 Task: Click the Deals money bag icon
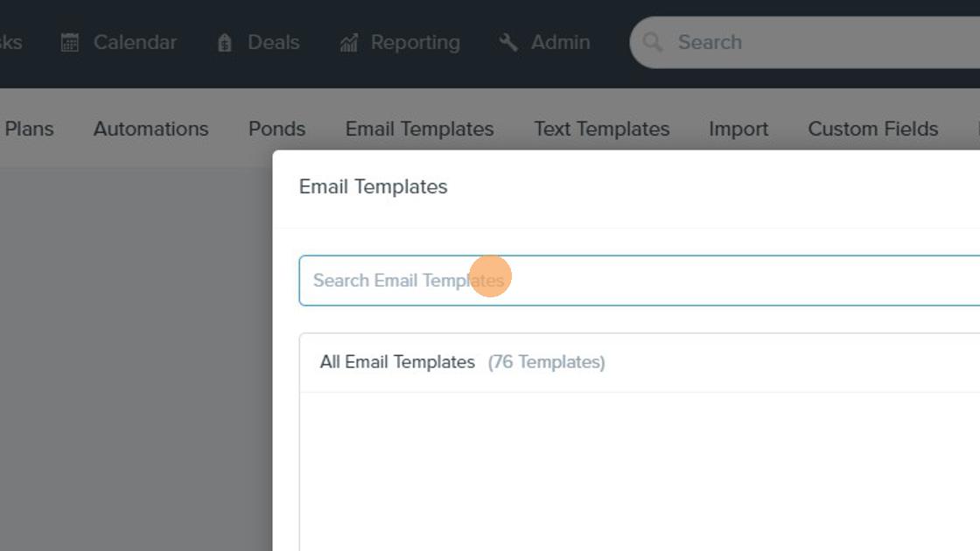[224, 43]
